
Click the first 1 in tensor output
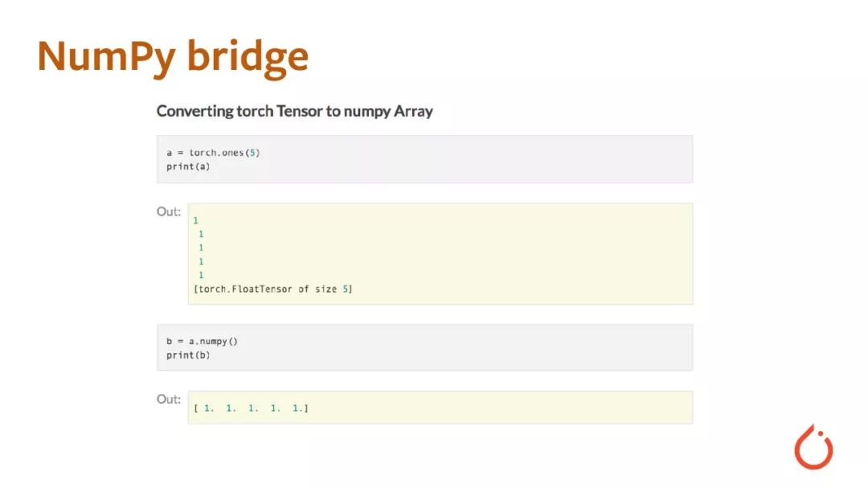tap(195, 220)
